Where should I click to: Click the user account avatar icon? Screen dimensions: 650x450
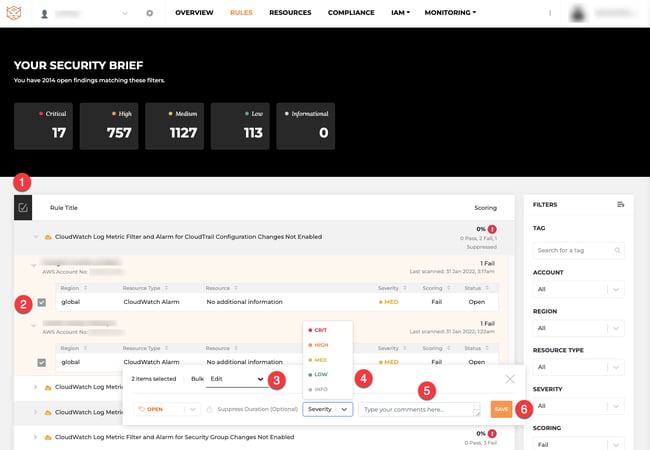pos(44,14)
